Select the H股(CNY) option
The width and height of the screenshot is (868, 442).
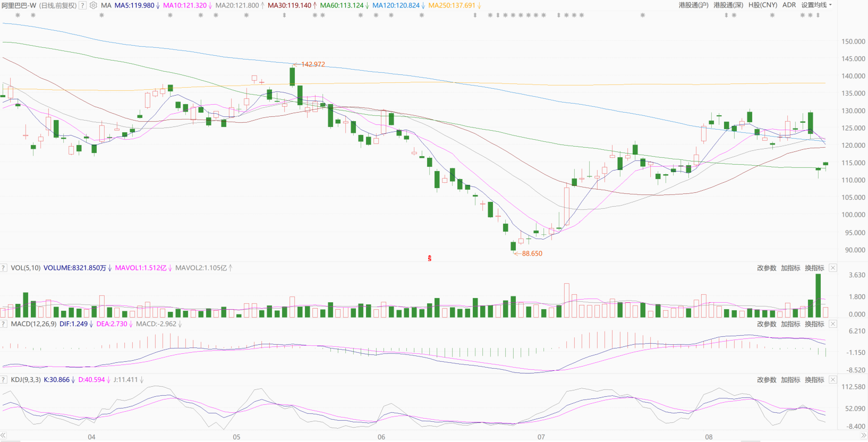click(x=763, y=5)
